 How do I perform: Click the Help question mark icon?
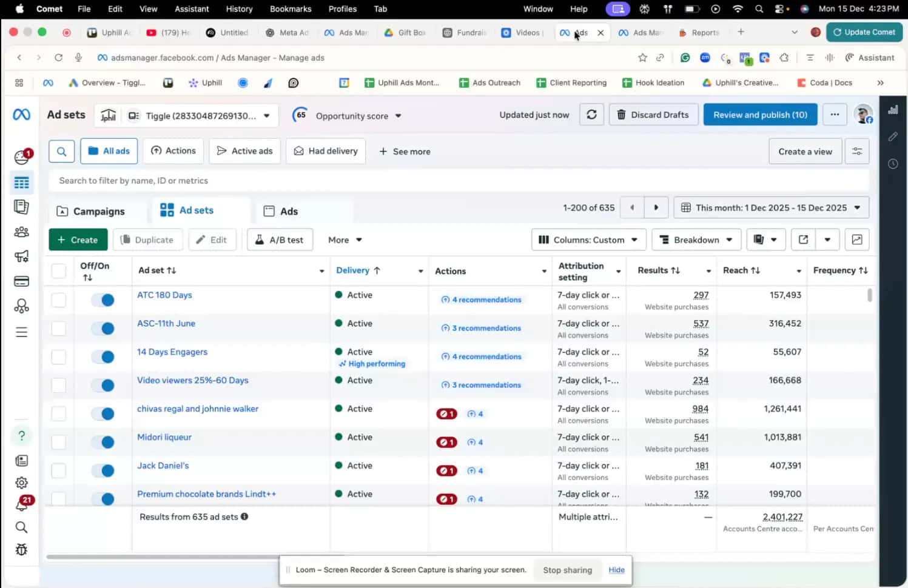click(x=22, y=435)
